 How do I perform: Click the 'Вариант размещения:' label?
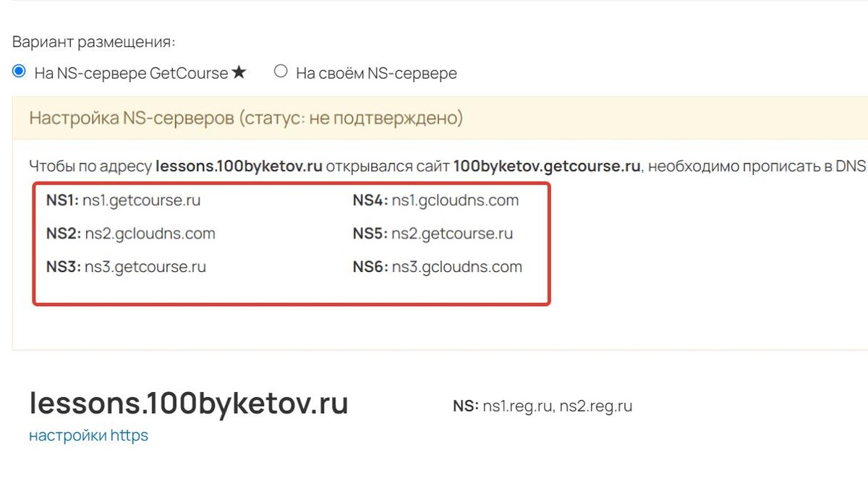[x=94, y=41]
